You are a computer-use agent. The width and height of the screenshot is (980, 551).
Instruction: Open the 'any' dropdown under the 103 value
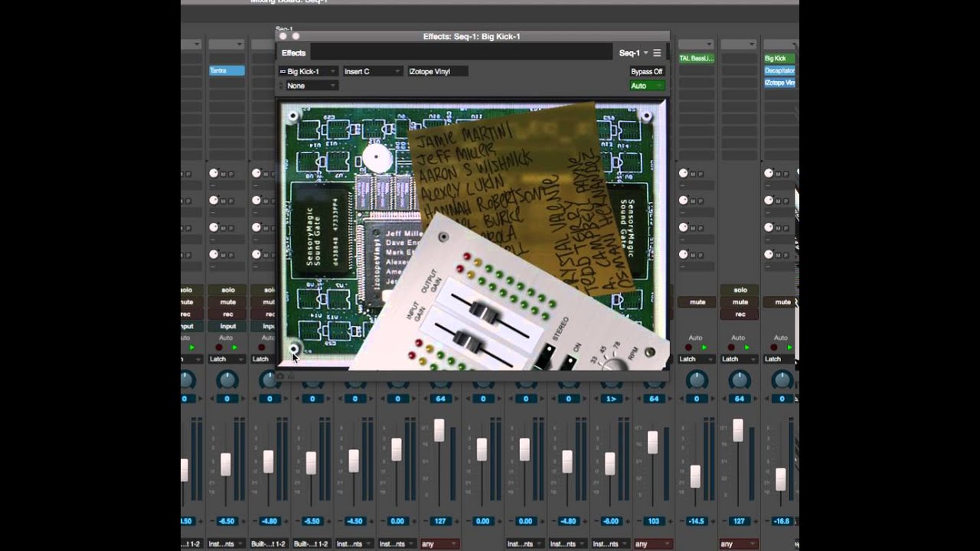[x=654, y=544]
